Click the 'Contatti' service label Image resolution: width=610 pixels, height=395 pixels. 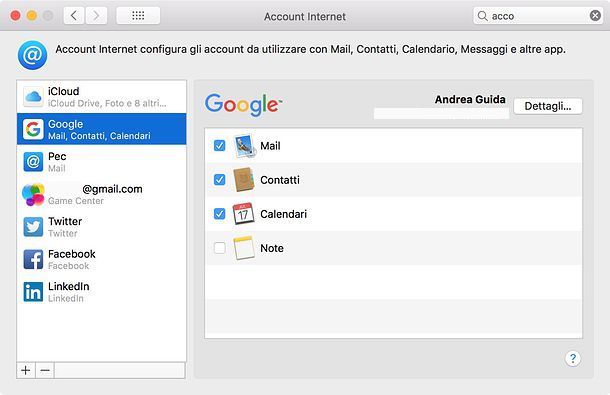pyautogui.click(x=280, y=180)
